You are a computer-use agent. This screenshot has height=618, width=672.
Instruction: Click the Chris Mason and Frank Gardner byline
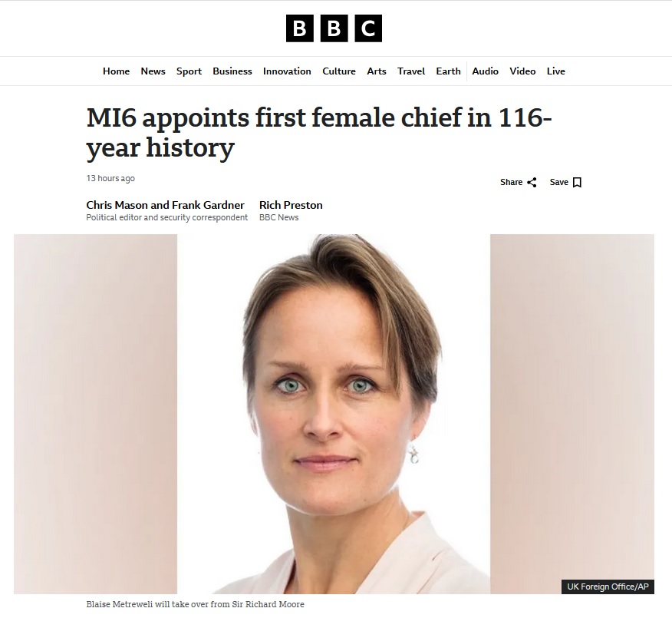pyautogui.click(x=166, y=205)
